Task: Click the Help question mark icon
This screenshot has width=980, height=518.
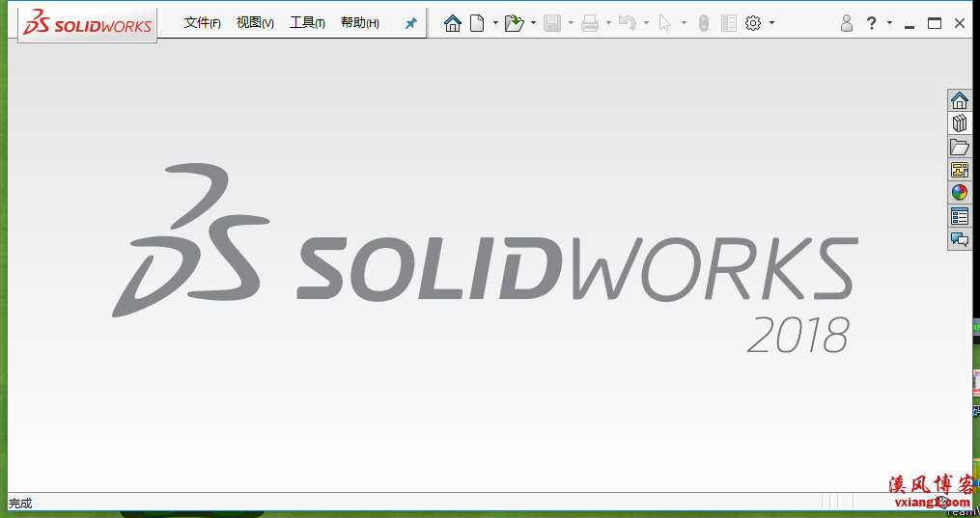Action: 871,23
